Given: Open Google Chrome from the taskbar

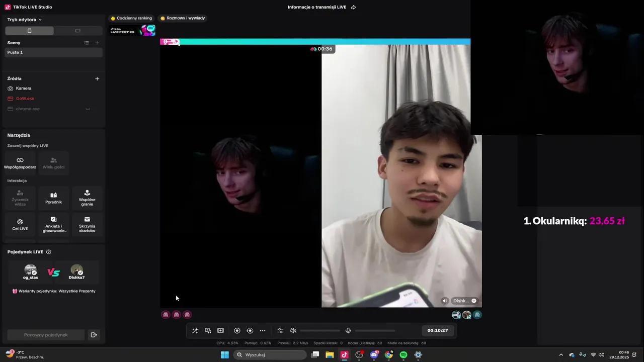Looking at the screenshot, I should tap(389, 355).
